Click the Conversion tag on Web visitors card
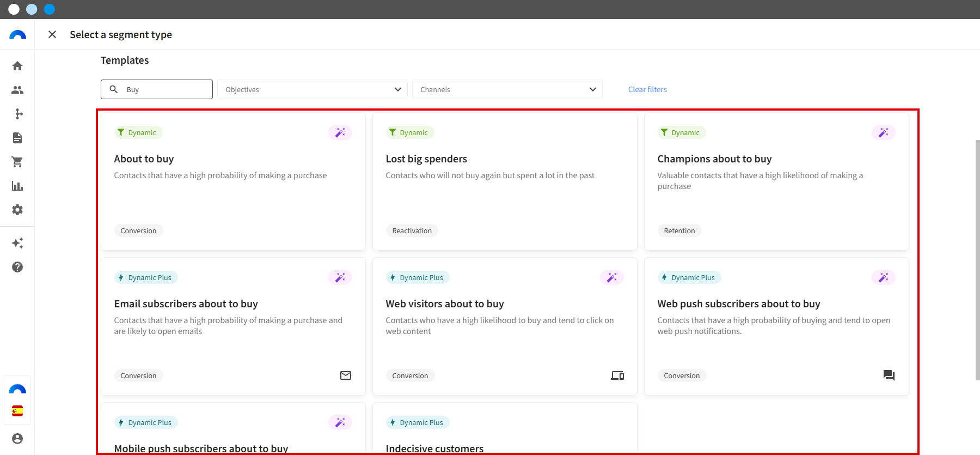This screenshot has width=980, height=455. 410,375
